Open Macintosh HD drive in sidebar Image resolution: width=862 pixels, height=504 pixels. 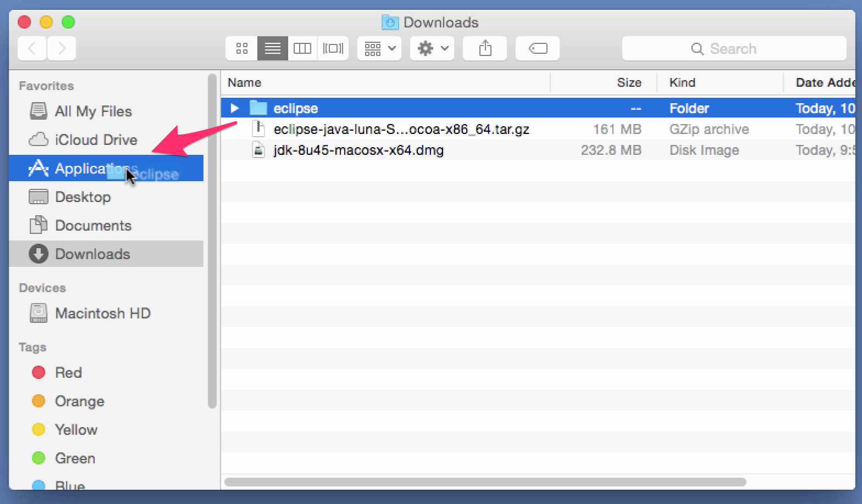(x=103, y=313)
